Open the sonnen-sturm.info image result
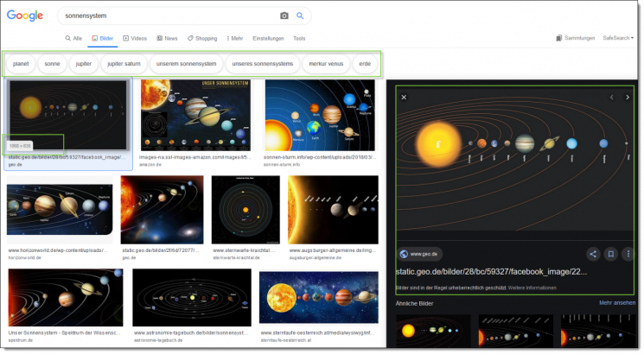The height and width of the screenshot is (354, 644). pyautogui.click(x=320, y=115)
